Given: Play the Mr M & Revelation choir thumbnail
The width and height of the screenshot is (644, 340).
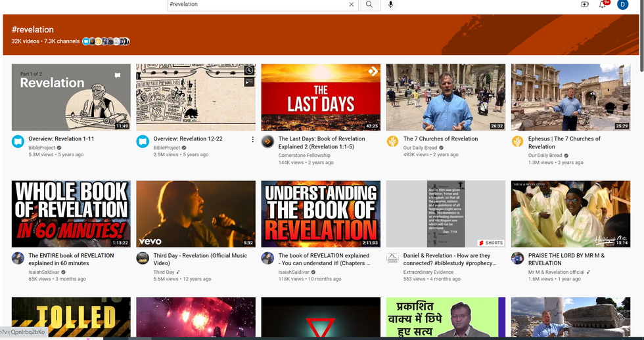Looking at the screenshot, I should [x=570, y=214].
